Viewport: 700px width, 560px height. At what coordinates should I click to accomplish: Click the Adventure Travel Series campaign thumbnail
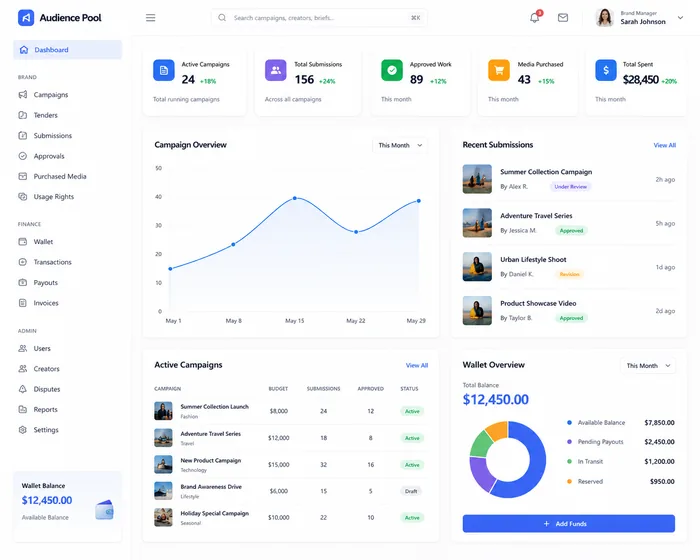pyautogui.click(x=163, y=438)
